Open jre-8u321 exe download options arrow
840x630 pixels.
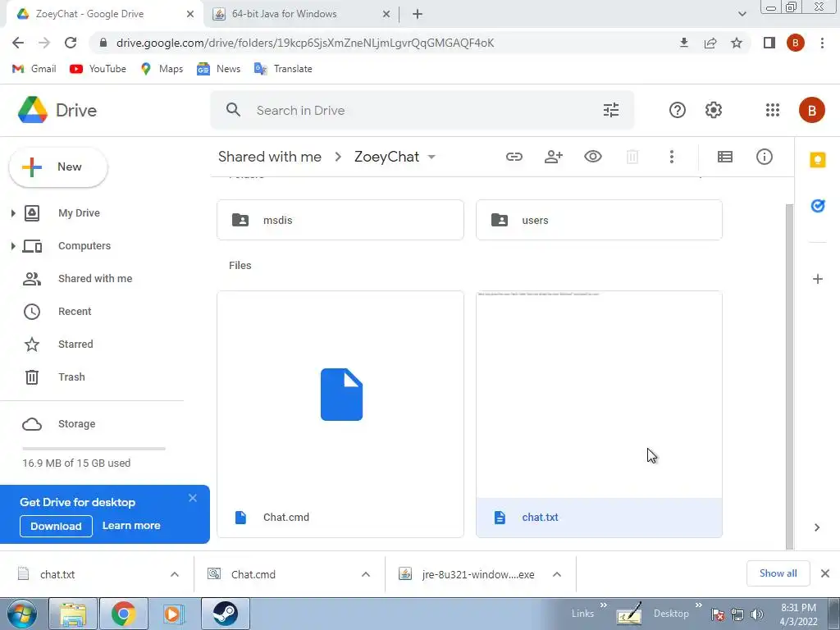pos(557,574)
